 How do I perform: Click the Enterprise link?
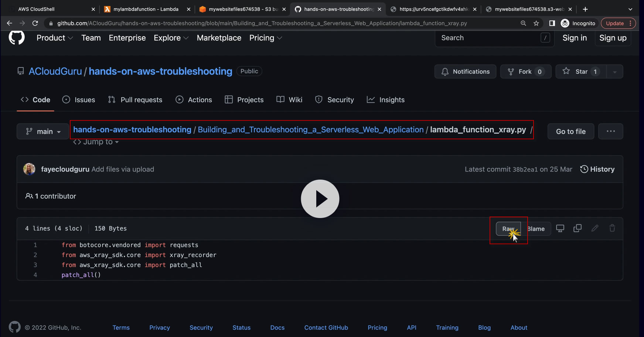click(127, 38)
